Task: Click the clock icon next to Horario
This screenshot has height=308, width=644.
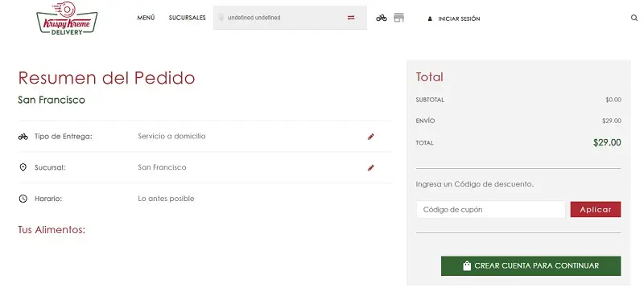Action: (23, 199)
